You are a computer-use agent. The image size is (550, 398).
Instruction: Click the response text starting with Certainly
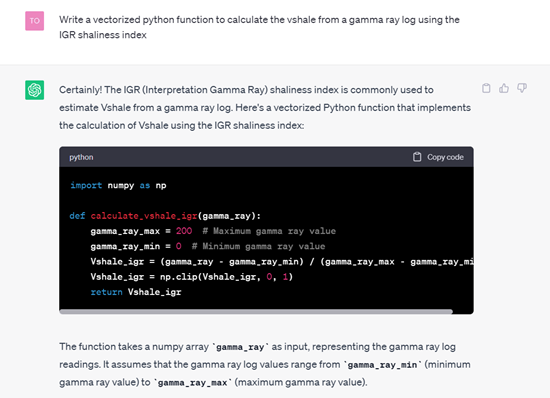(265, 108)
